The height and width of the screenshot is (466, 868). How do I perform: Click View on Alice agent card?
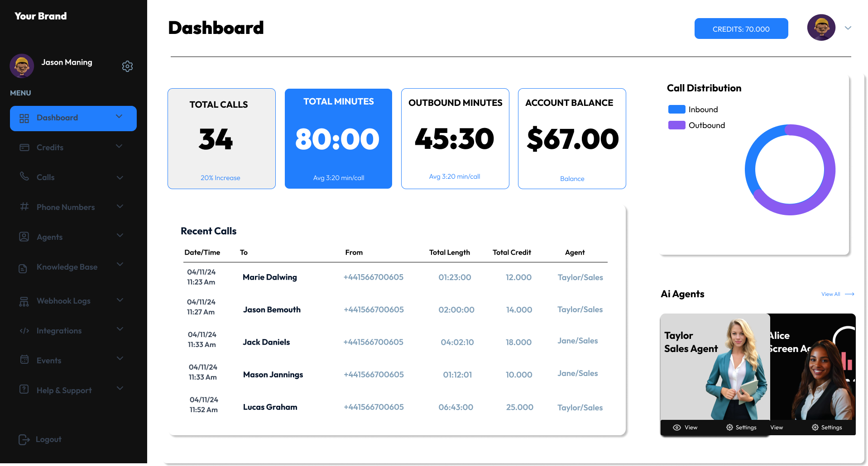coord(777,428)
